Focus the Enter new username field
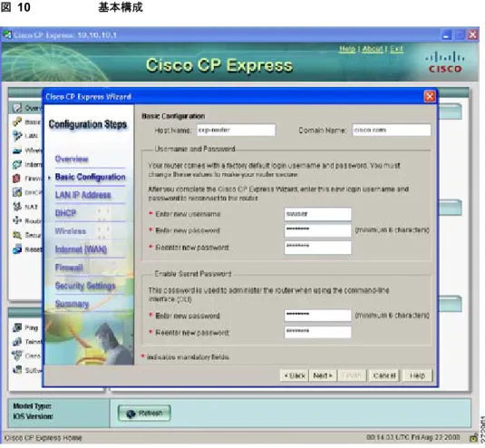 click(x=317, y=214)
